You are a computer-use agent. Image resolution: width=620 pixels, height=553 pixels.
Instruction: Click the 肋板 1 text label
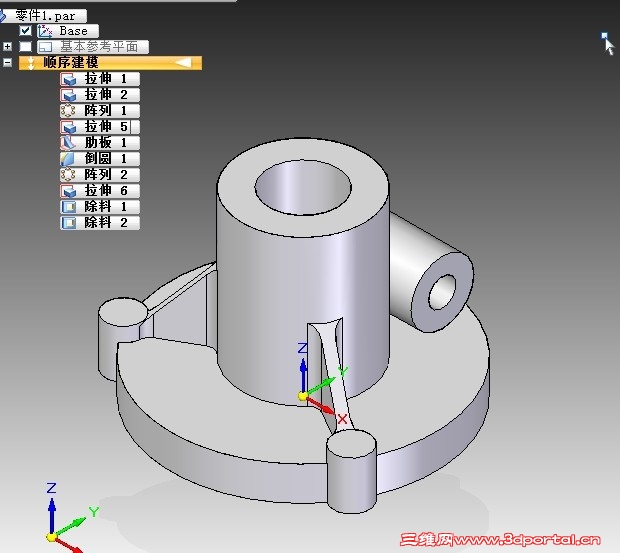(106, 143)
